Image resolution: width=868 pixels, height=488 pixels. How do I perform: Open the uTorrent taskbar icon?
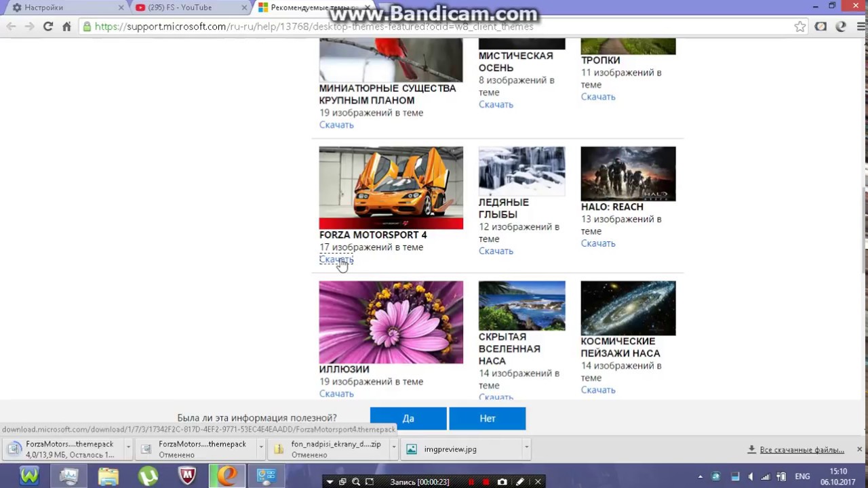point(148,476)
